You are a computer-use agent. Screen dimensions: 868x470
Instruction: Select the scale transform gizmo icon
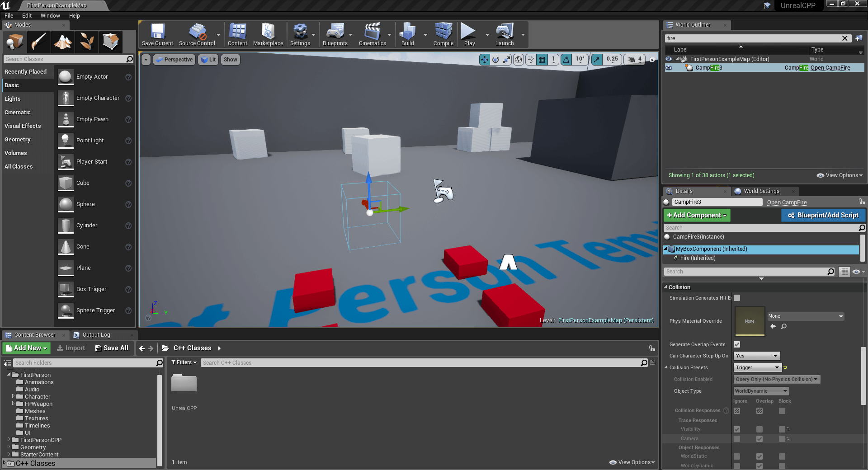click(x=507, y=60)
